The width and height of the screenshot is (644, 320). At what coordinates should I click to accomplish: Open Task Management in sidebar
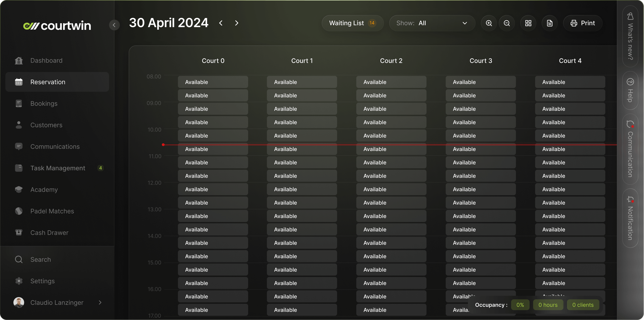[x=58, y=168]
